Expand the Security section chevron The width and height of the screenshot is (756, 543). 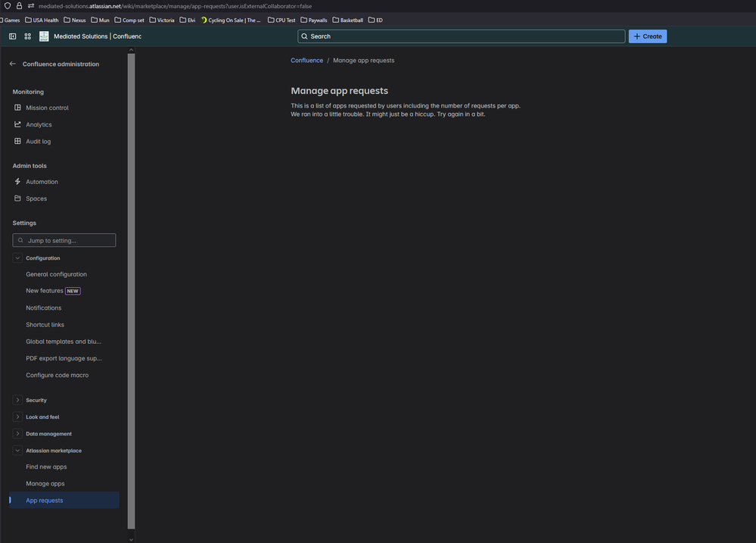click(17, 400)
